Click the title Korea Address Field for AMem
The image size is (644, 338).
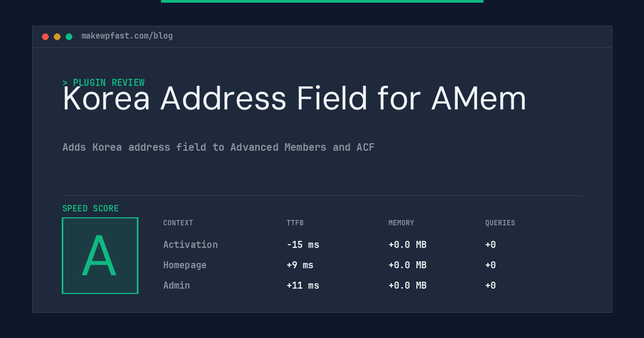(x=295, y=99)
